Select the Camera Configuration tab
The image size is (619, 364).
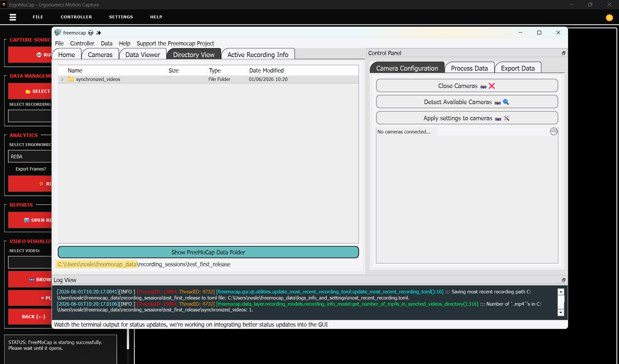407,68
